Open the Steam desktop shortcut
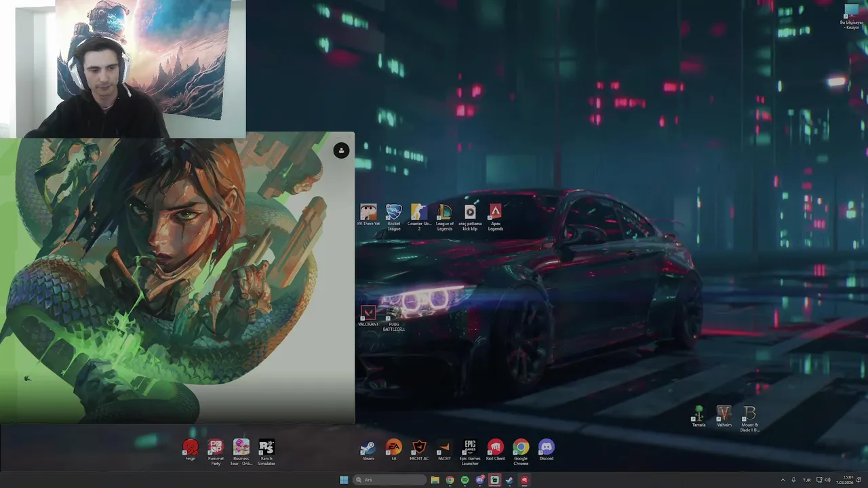Viewport: 868px width, 488px height. click(x=368, y=450)
